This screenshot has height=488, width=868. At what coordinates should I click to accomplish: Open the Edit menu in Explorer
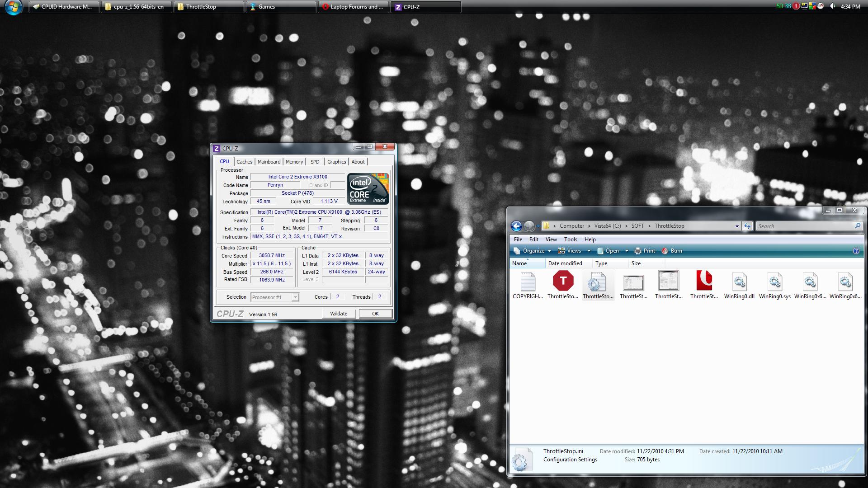point(534,239)
